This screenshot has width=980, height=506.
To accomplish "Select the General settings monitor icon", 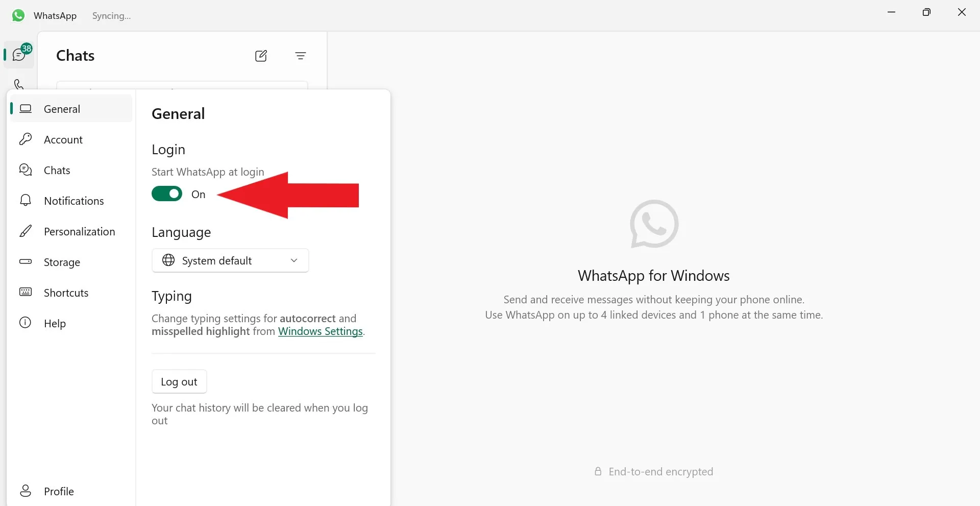I will point(25,108).
